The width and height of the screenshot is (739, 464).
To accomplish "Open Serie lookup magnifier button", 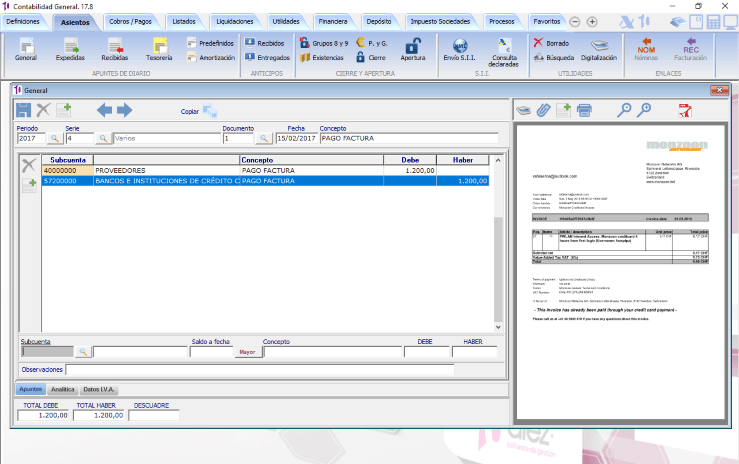I will click(x=103, y=138).
